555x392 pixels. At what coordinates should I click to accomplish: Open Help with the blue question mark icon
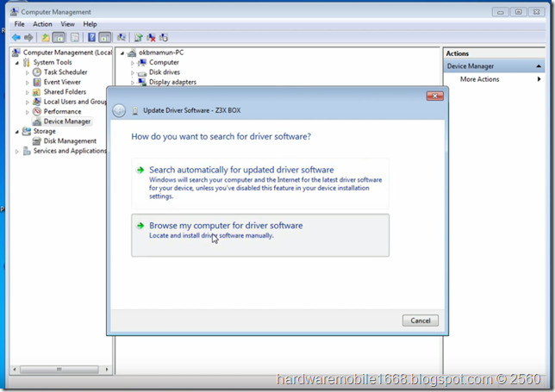[91, 37]
